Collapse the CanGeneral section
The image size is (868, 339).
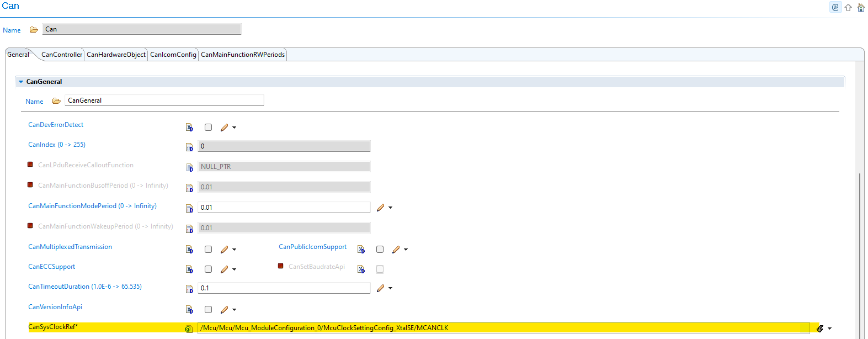click(x=21, y=82)
